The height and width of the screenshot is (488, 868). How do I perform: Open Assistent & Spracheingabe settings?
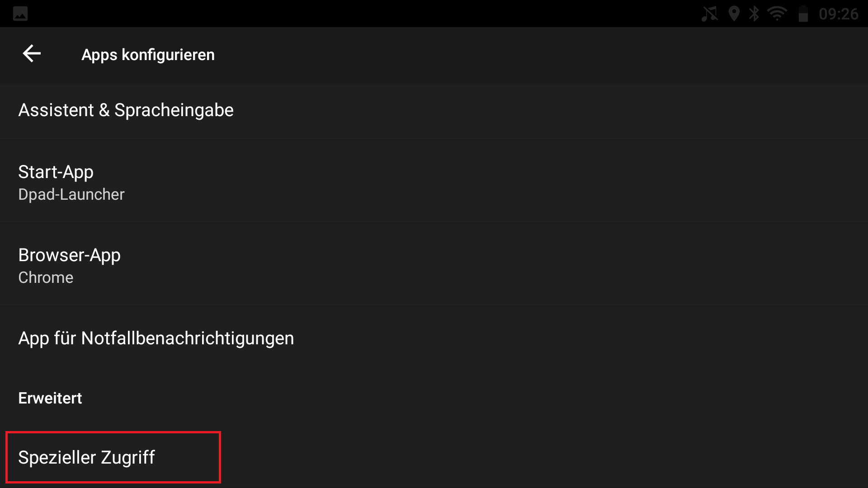click(x=126, y=110)
